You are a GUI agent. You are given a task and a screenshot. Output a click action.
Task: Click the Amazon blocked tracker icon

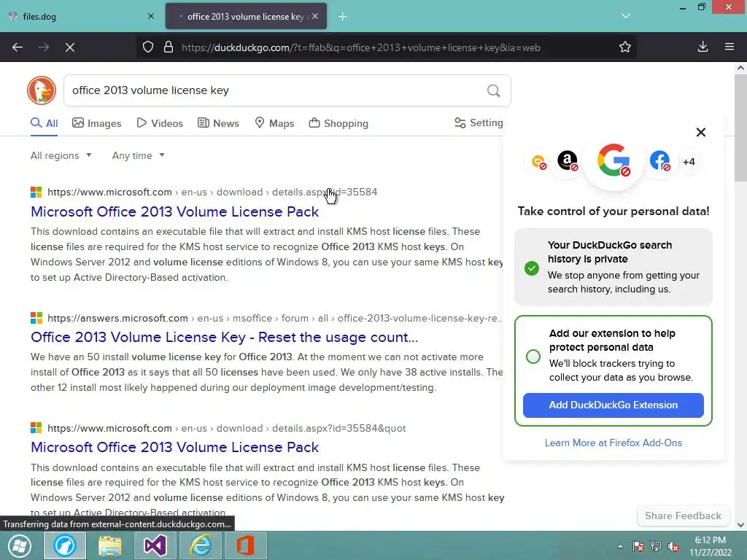coord(568,160)
